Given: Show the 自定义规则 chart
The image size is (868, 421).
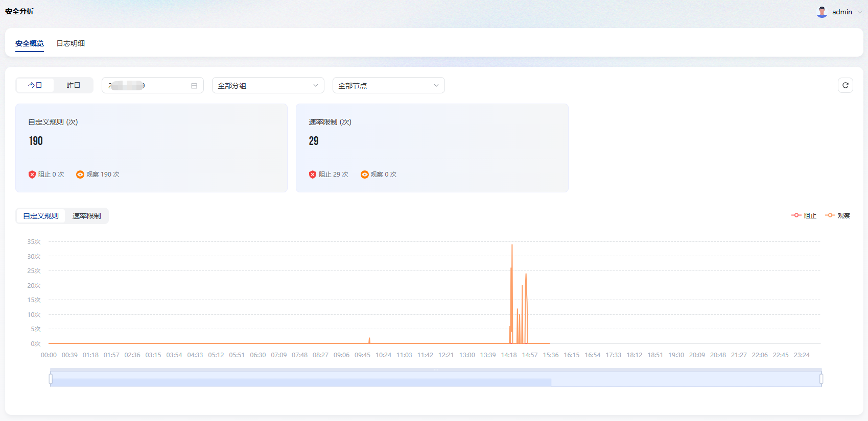Looking at the screenshot, I should click(x=41, y=216).
